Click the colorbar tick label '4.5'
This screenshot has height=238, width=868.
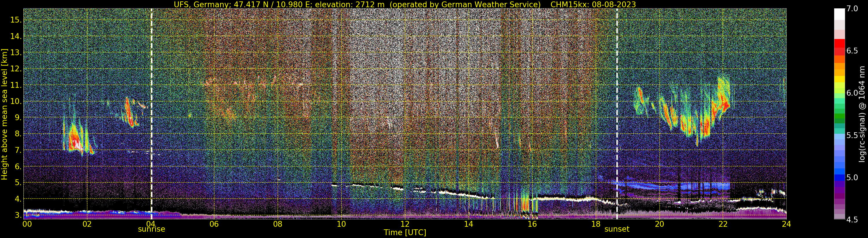(852, 220)
